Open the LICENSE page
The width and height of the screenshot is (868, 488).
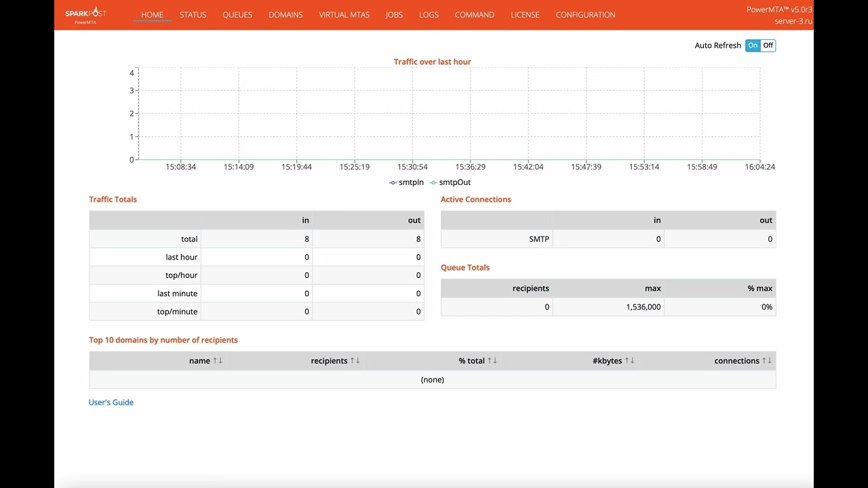[525, 15]
